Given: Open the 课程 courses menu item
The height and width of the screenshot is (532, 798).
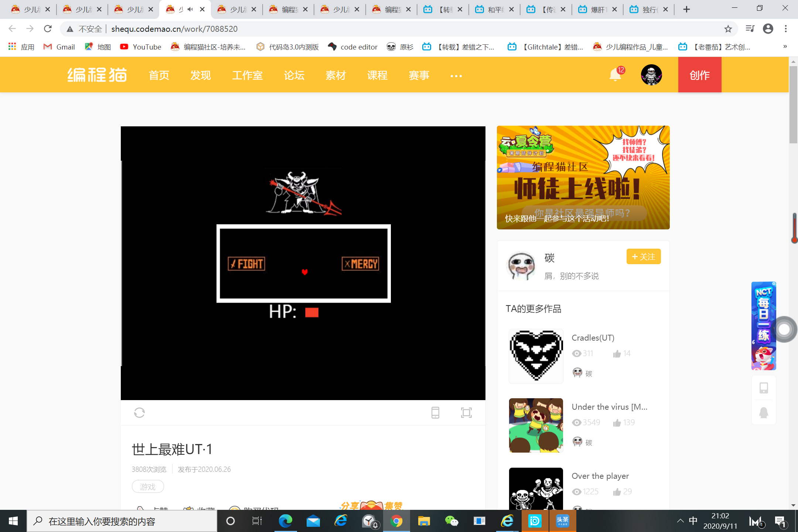Looking at the screenshot, I should pyautogui.click(x=377, y=75).
